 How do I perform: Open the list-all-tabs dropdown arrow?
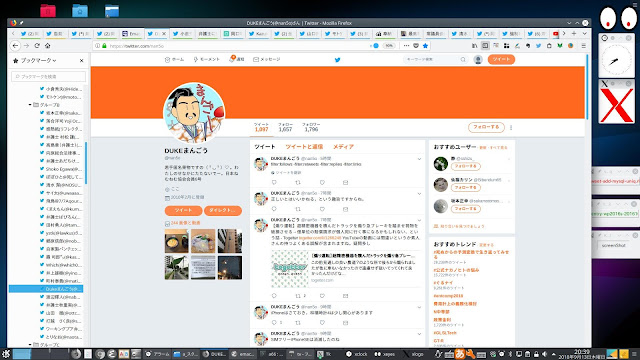point(584,33)
